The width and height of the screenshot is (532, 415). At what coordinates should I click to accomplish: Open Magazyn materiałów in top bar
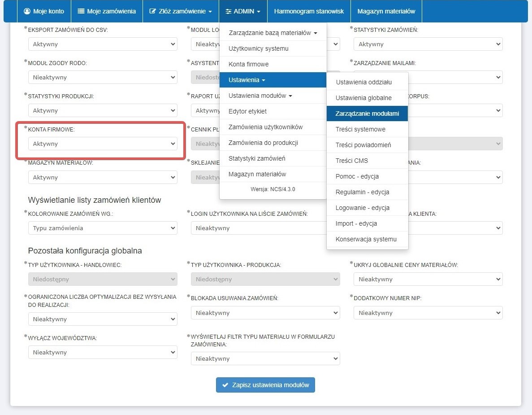pos(386,11)
